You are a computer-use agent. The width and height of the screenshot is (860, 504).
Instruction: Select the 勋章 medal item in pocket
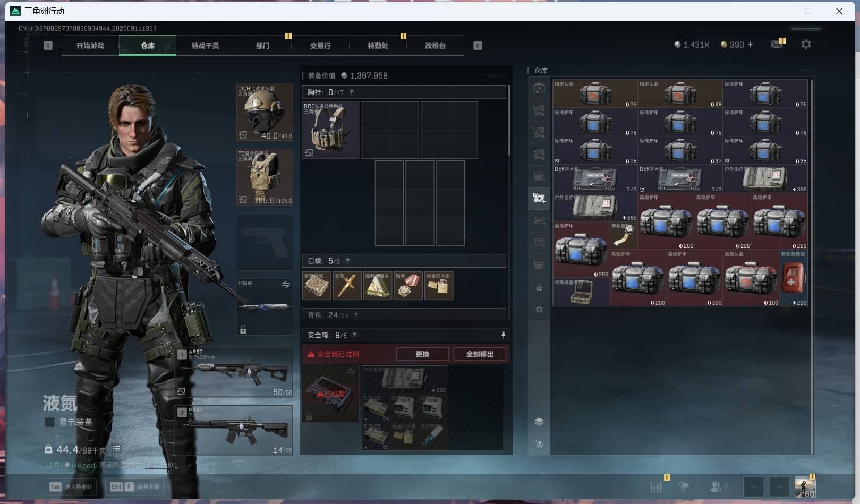(408, 286)
